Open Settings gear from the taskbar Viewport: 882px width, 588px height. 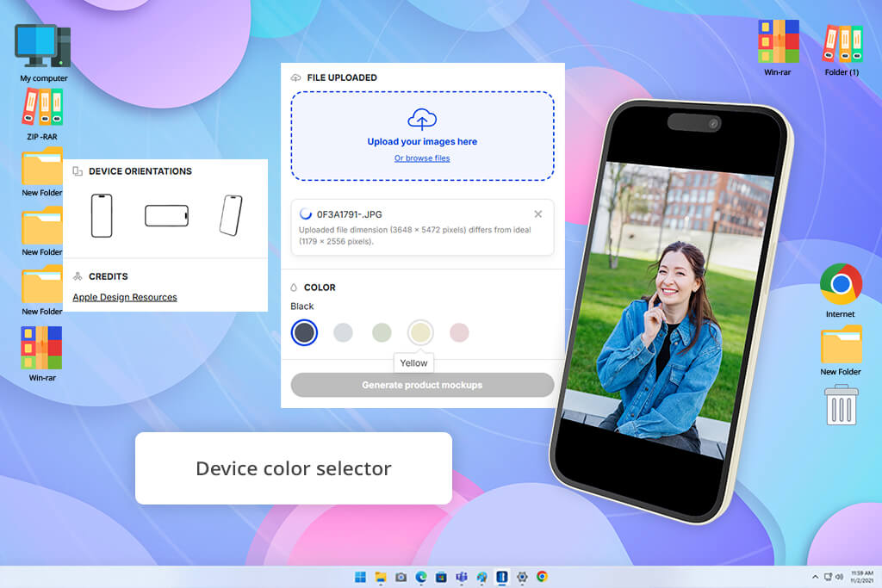pos(522,577)
